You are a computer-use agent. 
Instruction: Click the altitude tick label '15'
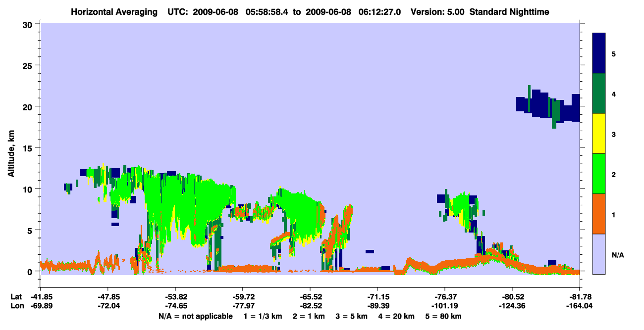pos(28,148)
